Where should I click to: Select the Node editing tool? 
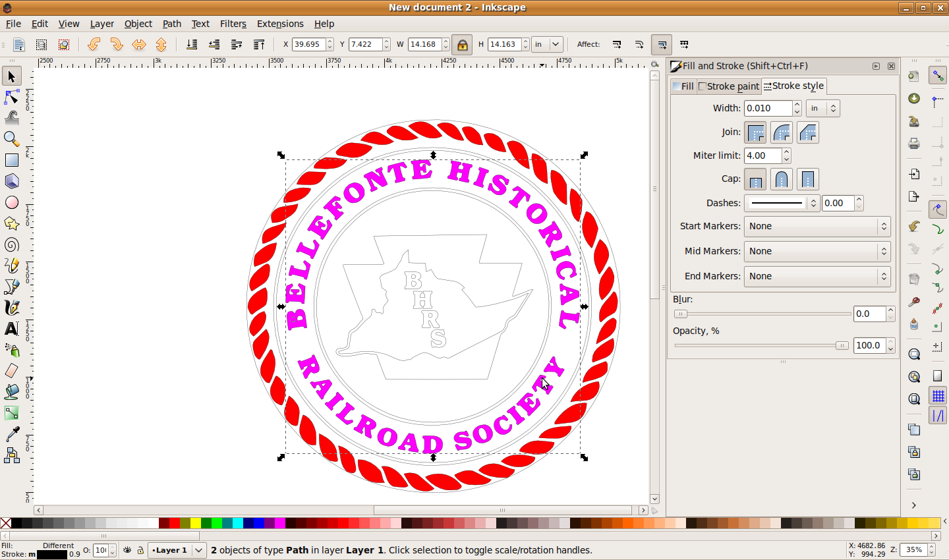pos(12,97)
